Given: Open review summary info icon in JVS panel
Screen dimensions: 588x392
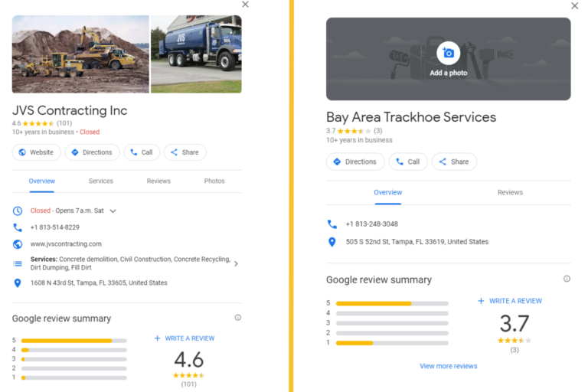Looking at the screenshot, I should pos(238,318).
